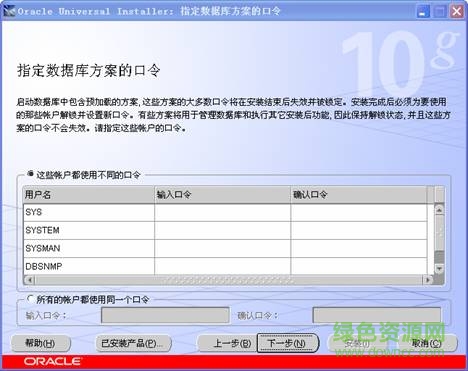Click the installer icon in title bar
The height and width of the screenshot is (371, 468).
click(9, 11)
